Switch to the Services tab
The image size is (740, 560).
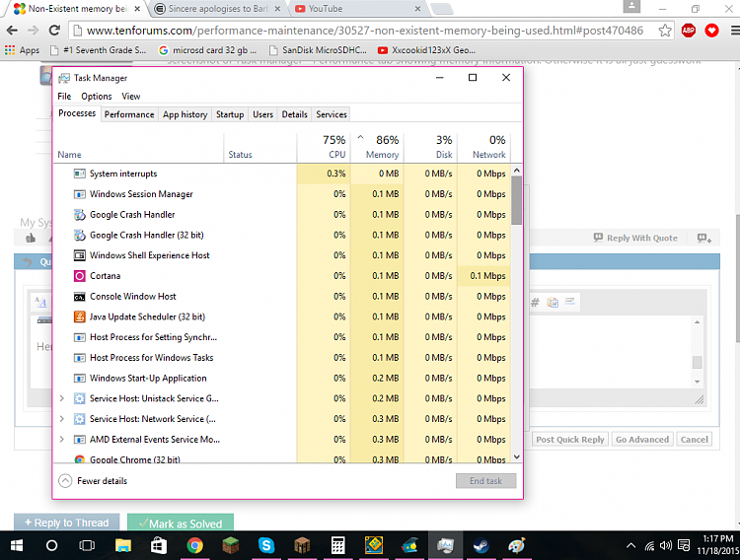pos(332,114)
